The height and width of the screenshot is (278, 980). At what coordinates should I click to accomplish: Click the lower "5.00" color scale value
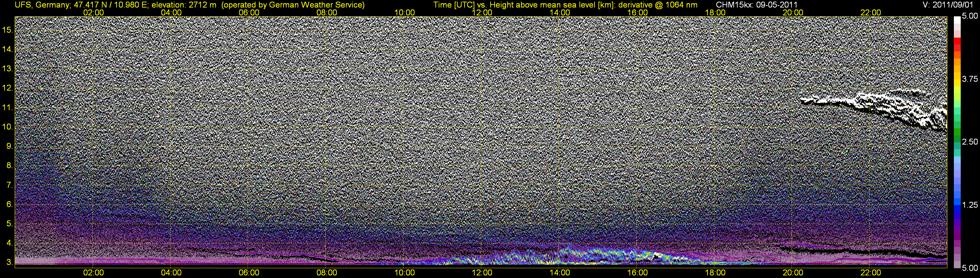[x=970, y=268]
